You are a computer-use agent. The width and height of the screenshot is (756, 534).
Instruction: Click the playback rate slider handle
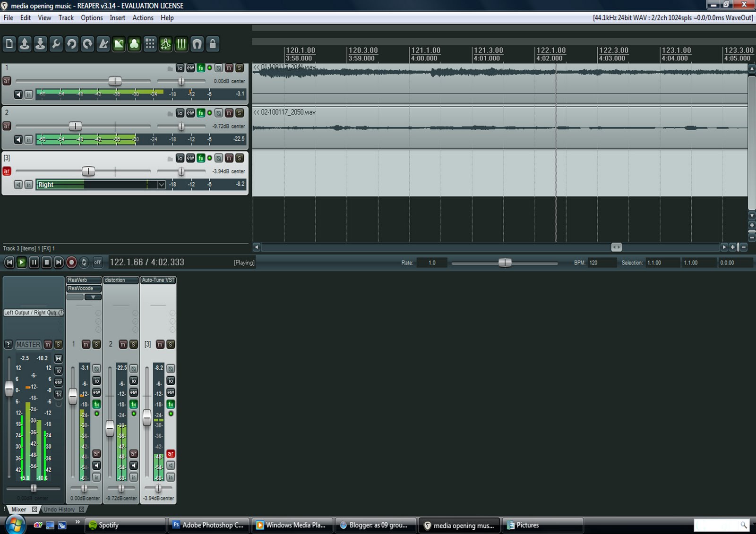[505, 263]
